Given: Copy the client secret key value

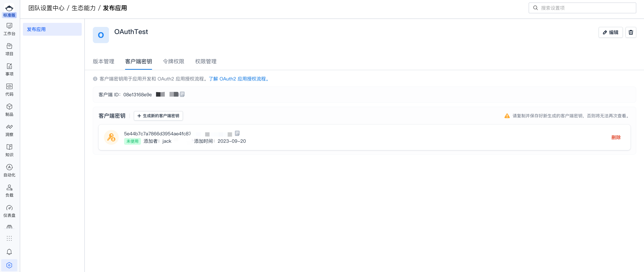Looking at the screenshot, I should (x=237, y=133).
